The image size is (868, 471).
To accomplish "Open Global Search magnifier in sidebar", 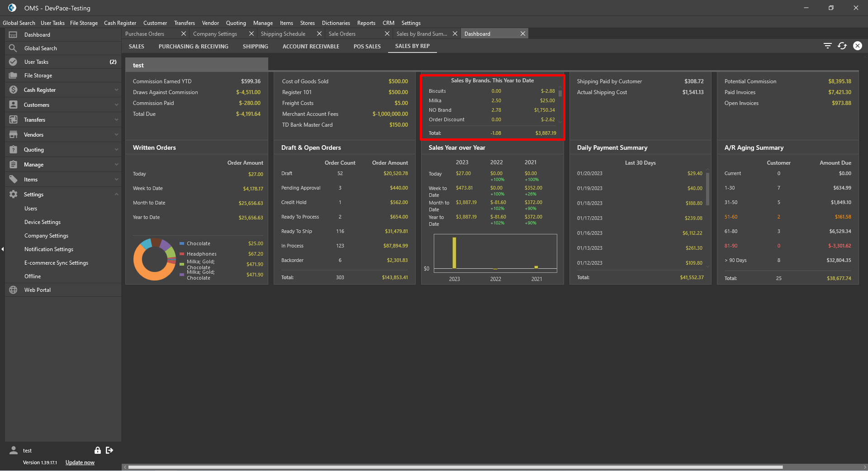I will click(13, 48).
